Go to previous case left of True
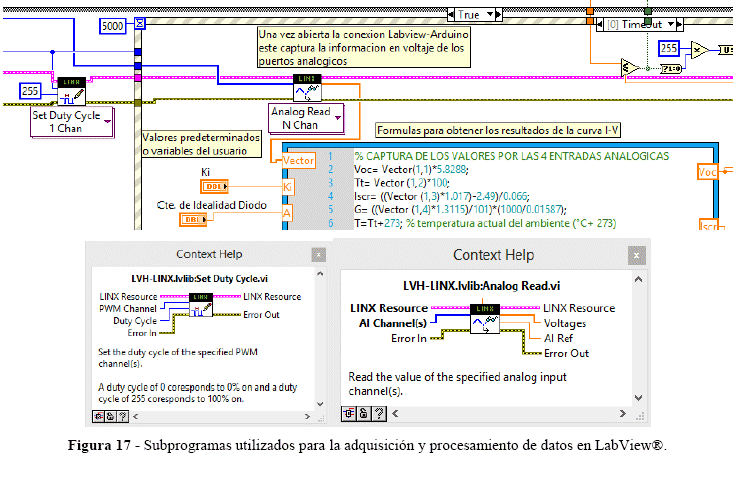Screen dimensions: 744x477 tap(451, 15)
